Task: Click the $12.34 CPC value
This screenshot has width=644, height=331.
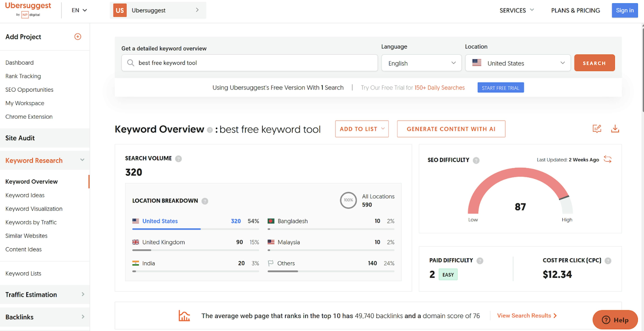Action: (x=557, y=275)
